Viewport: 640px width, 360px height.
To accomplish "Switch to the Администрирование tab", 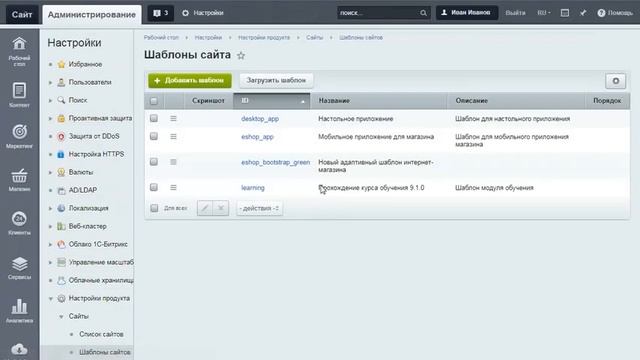I will 92,15.
